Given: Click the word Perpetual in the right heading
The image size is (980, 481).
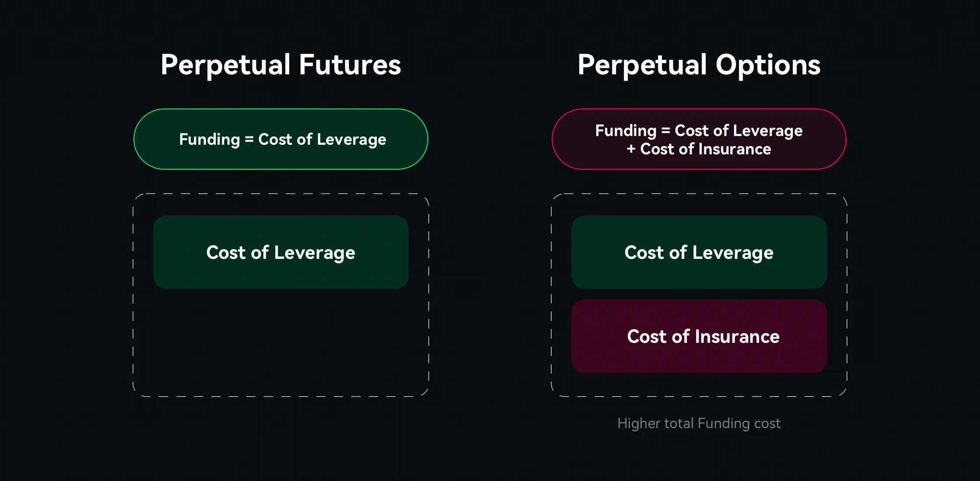Looking at the screenshot, I should pyautogui.click(x=642, y=65).
